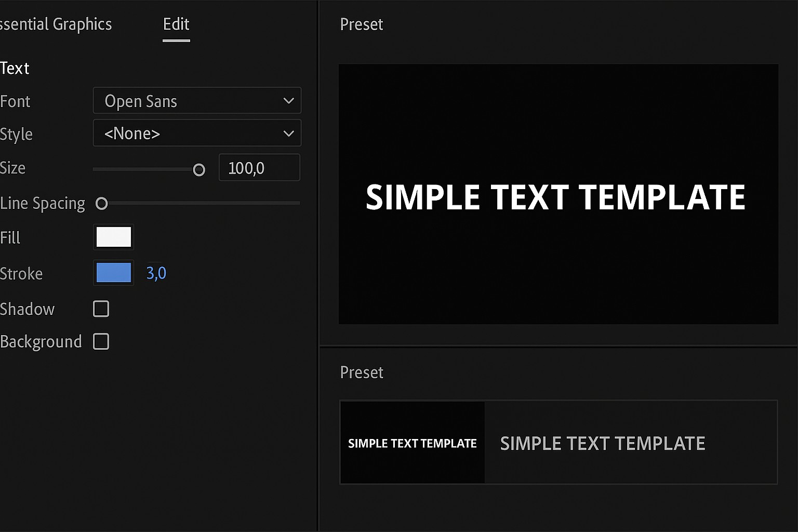This screenshot has width=798, height=532.
Task: Click the gray preset name Simple Text Template
Action: pos(602,444)
